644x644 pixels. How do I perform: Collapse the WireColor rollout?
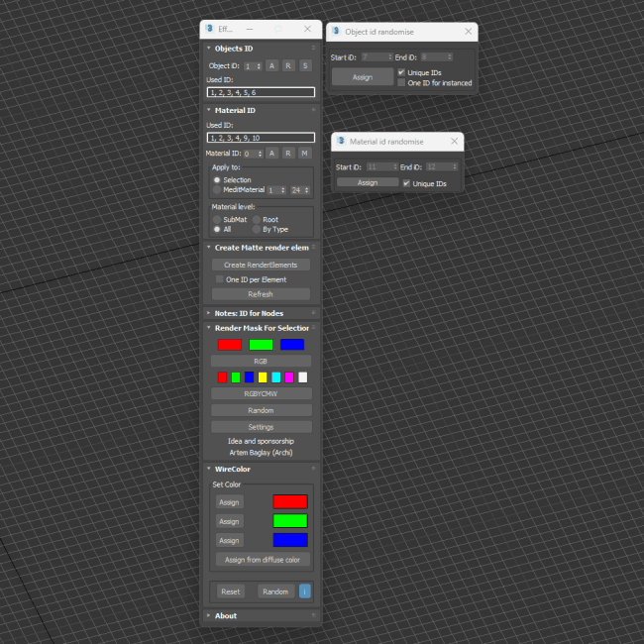tap(209, 469)
